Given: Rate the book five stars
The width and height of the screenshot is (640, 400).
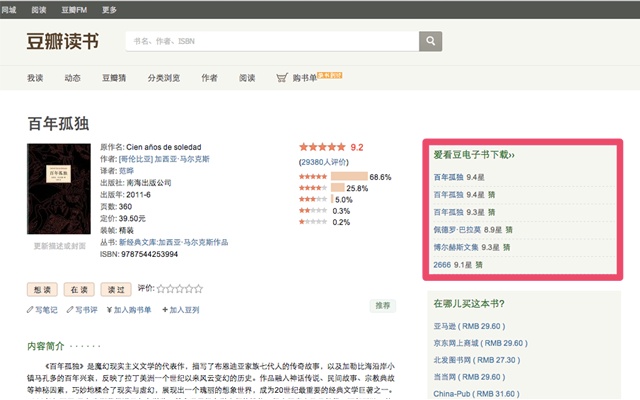Looking at the screenshot, I should 198,289.
